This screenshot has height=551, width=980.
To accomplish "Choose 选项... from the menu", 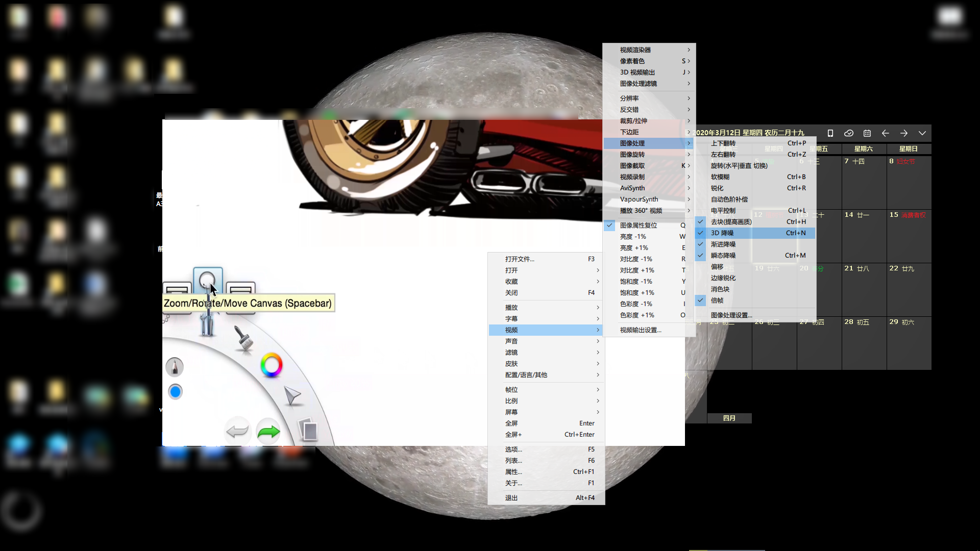I will point(546,449).
